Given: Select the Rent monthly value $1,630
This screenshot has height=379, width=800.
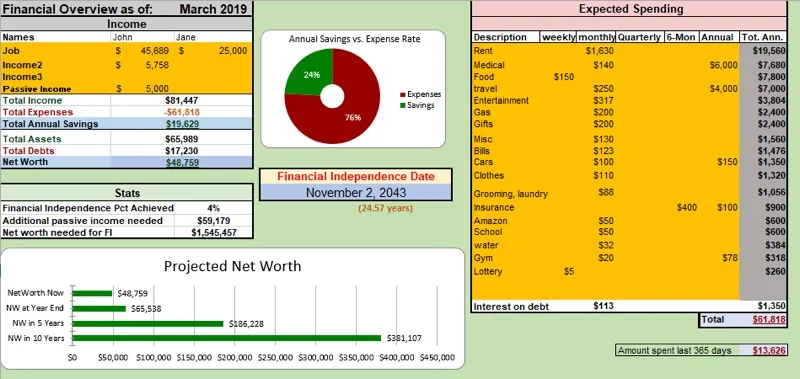Looking at the screenshot, I should tap(599, 50).
